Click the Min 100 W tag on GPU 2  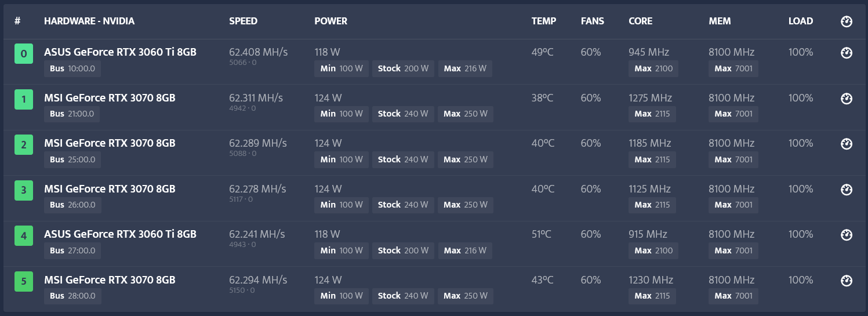342,159
